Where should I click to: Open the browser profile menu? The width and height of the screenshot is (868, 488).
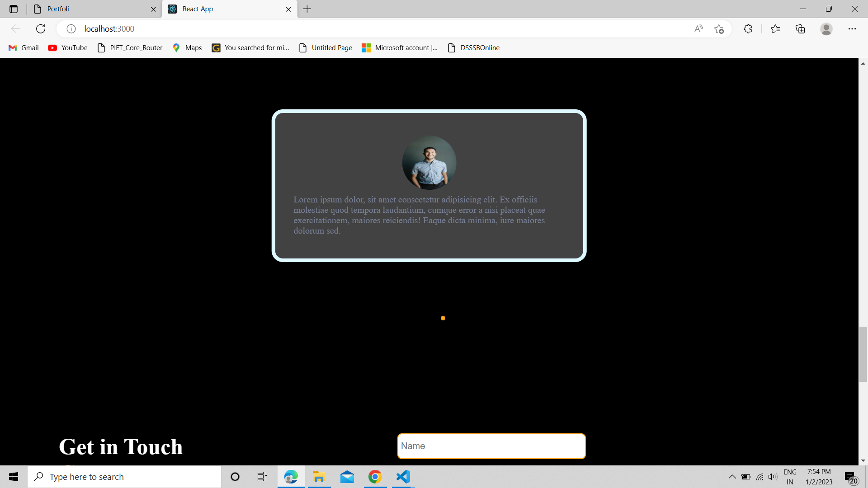[x=826, y=28]
